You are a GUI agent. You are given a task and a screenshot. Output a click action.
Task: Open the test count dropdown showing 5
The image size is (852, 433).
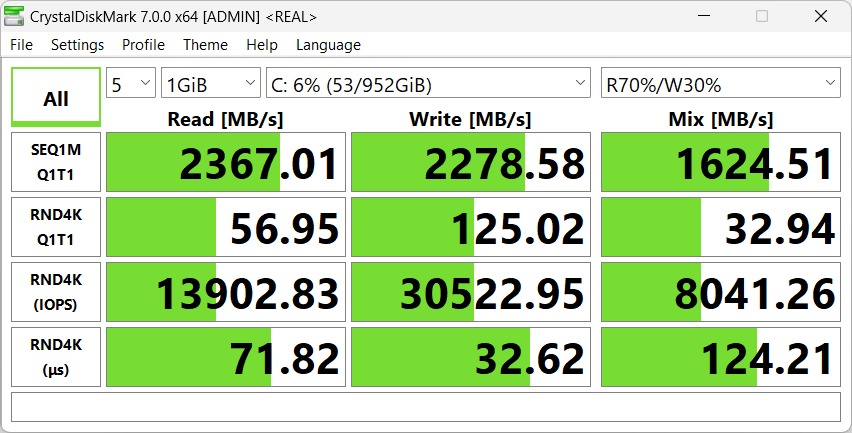pos(131,83)
